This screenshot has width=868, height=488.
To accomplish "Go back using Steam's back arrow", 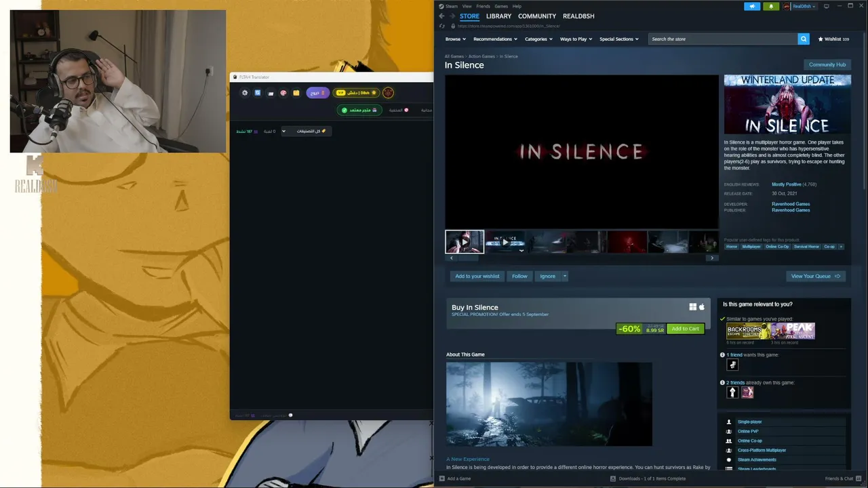I will [441, 16].
